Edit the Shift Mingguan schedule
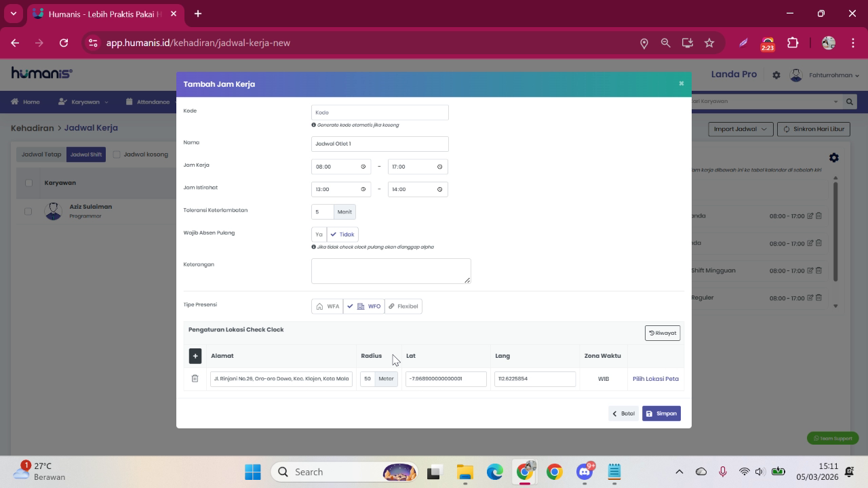This screenshot has height=488, width=868. 810,270
